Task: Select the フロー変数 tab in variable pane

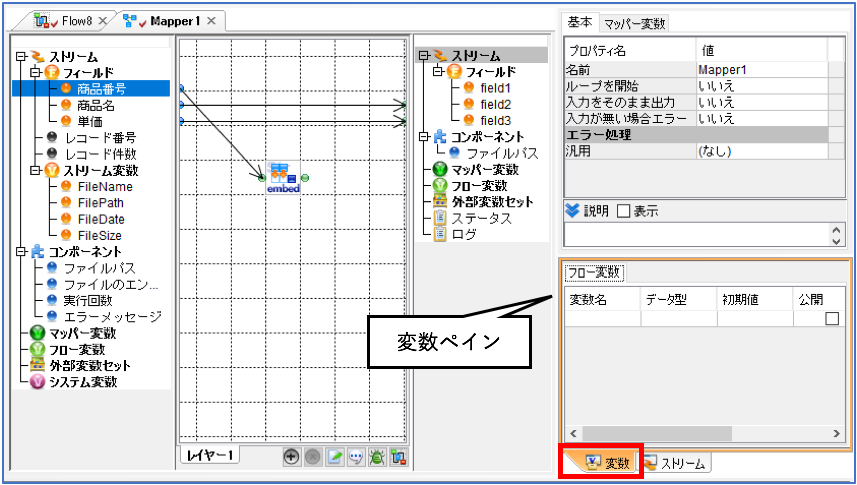Action: click(x=595, y=272)
